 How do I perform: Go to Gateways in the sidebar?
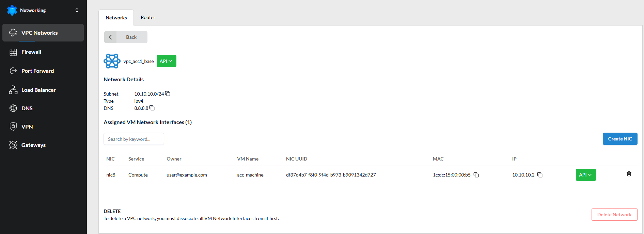(x=33, y=145)
